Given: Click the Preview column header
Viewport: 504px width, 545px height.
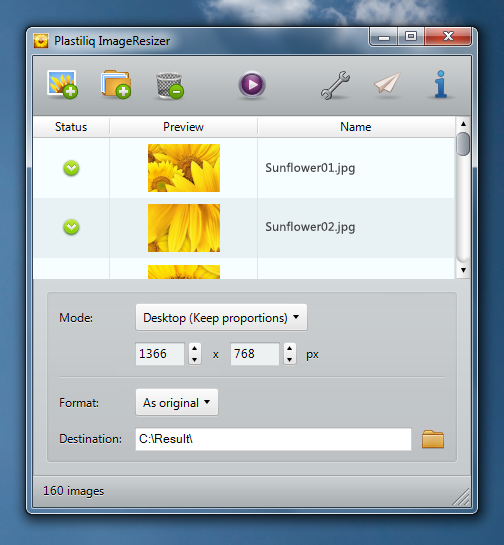Looking at the screenshot, I should [184, 127].
